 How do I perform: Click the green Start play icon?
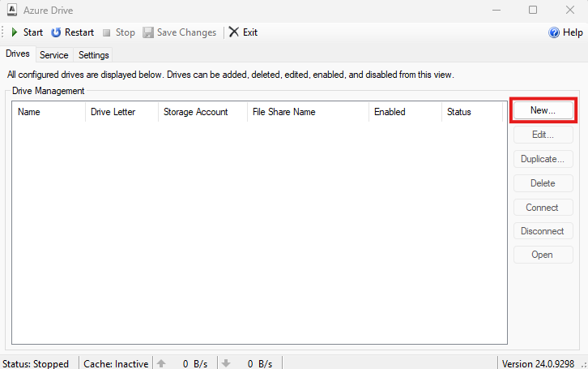click(x=15, y=32)
